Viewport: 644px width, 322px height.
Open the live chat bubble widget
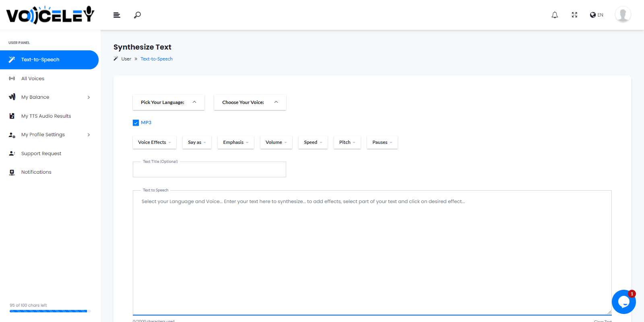pyautogui.click(x=624, y=302)
